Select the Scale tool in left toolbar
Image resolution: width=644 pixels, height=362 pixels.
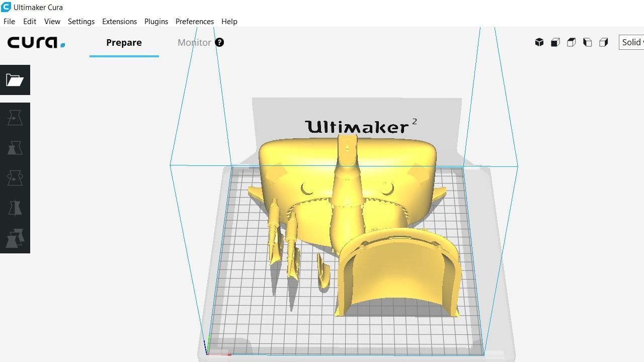[x=15, y=148]
